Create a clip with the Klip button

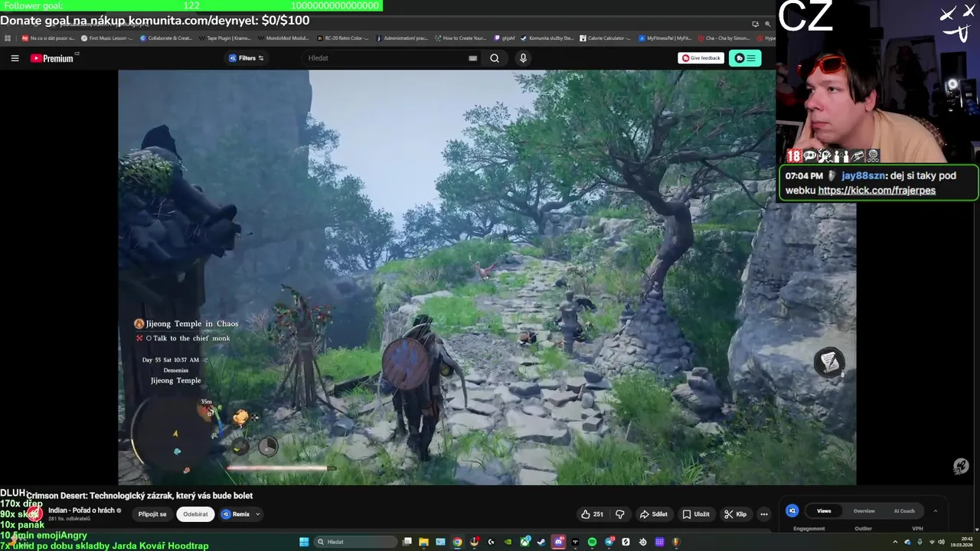736,514
